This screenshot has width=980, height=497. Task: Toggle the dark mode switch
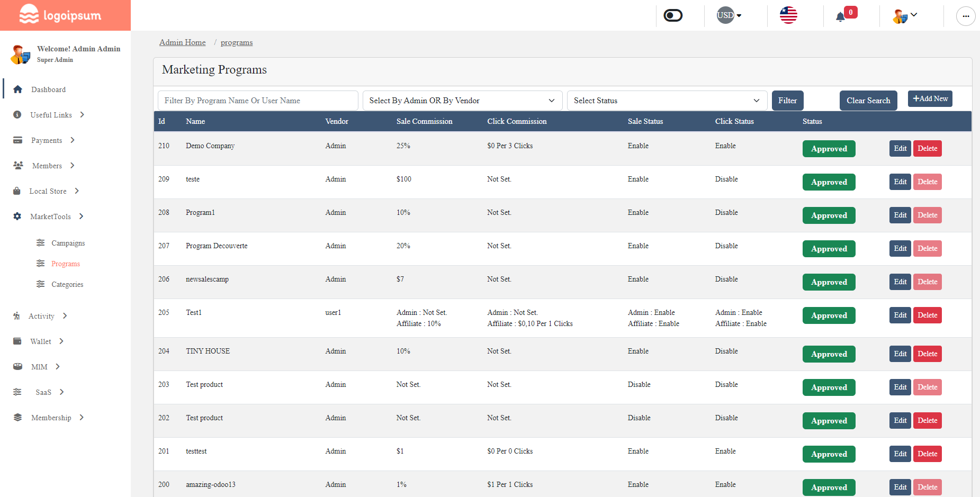pyautogui.click(x=672, y=15)
